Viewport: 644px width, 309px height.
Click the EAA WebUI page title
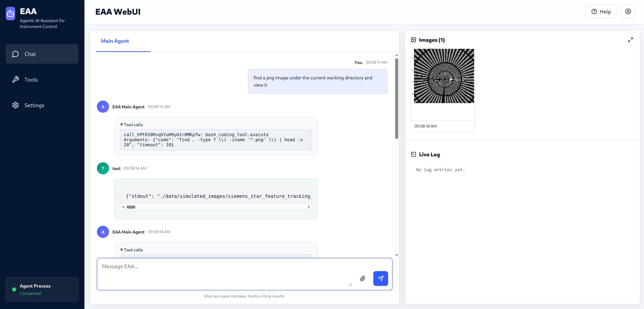click(x=118, y=12)
